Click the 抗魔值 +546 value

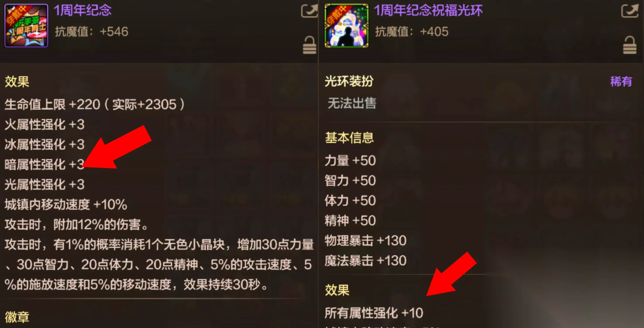click(92, 32)
